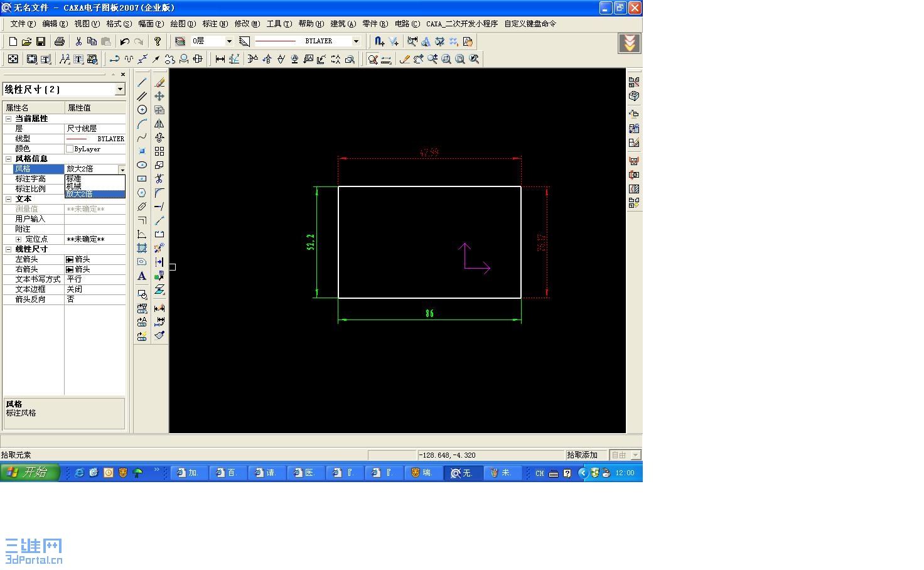Viewport: 924px width, 570px height.
Task: Print the drawing using the printer icon
Action: 60,41
